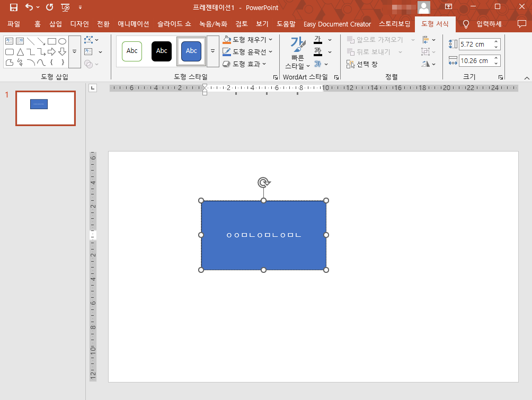
Task: Start slide show from beginning icon
Action: pos(65,7)
